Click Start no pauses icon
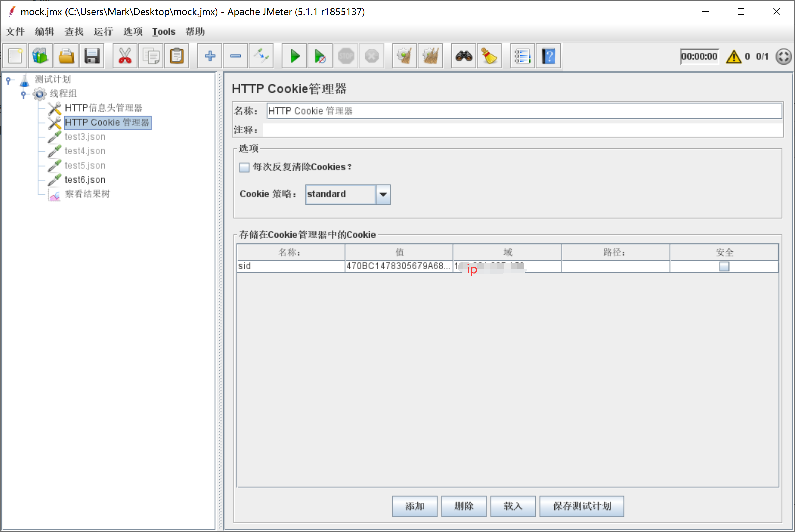 tap(320, 56)
